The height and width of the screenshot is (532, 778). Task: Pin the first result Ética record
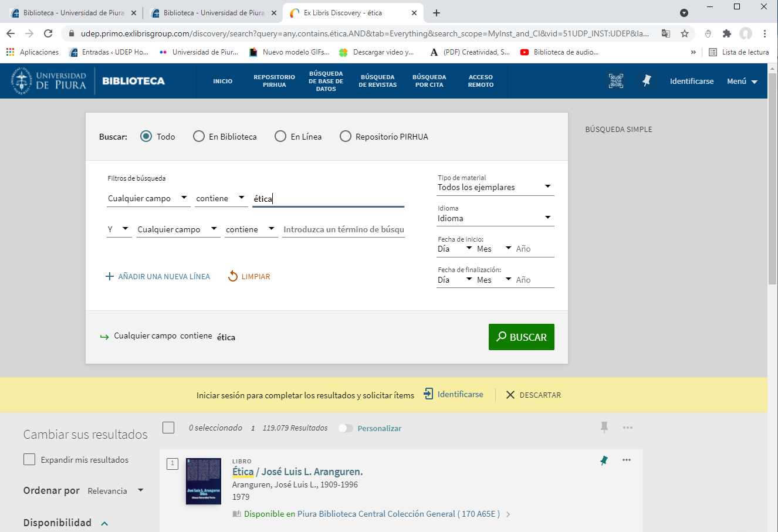click(604, 460)
